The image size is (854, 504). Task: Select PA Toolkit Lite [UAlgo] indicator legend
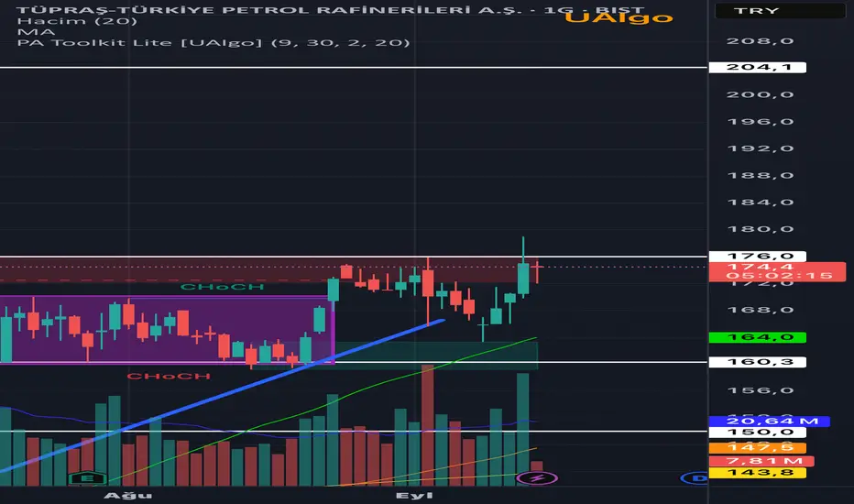[x=213, y=43]
